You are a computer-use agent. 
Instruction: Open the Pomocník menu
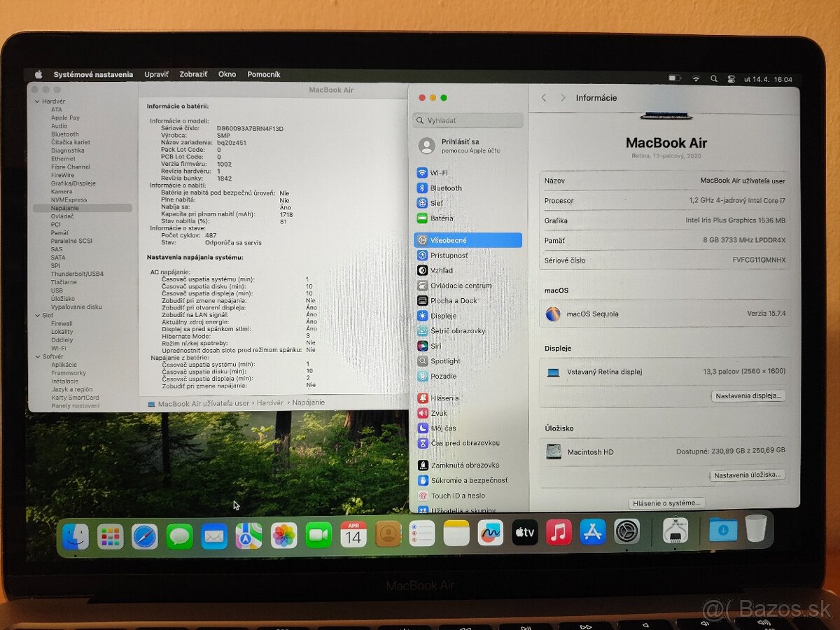tap(265, 74)
